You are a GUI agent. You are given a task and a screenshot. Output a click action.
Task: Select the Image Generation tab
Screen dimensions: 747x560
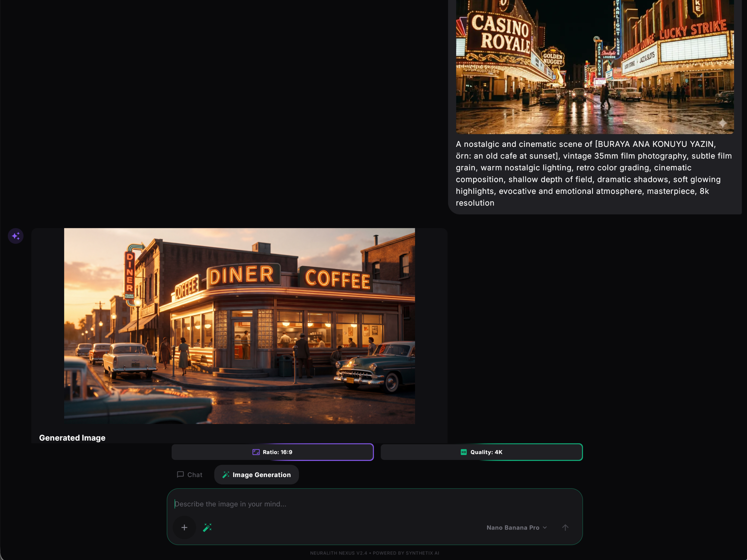pyautogui.click(x=256, y=475)
